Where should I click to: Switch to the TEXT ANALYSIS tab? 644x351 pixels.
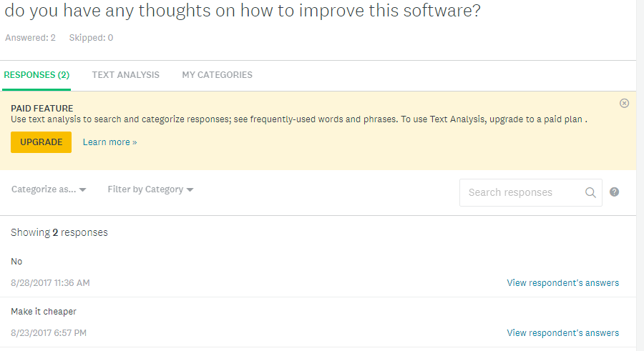[125, 75]
